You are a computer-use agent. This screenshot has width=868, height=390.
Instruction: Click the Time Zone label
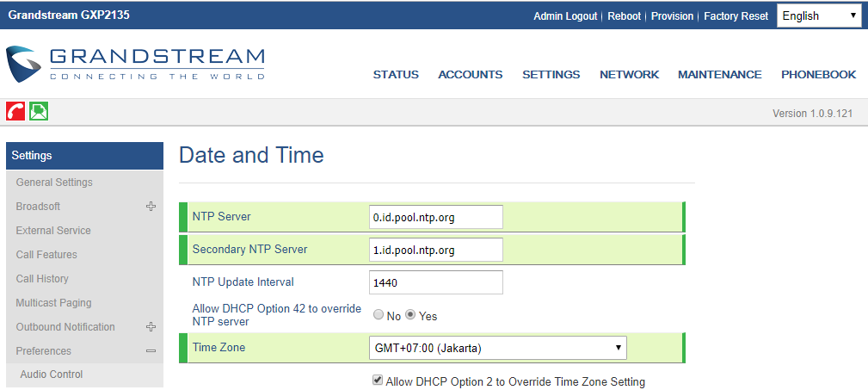(219, 347)
